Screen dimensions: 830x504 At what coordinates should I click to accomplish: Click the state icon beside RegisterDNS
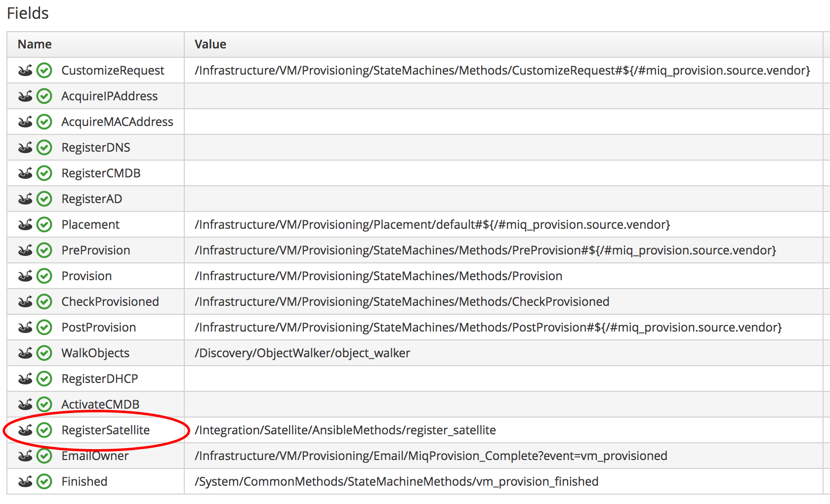point(25,148)
